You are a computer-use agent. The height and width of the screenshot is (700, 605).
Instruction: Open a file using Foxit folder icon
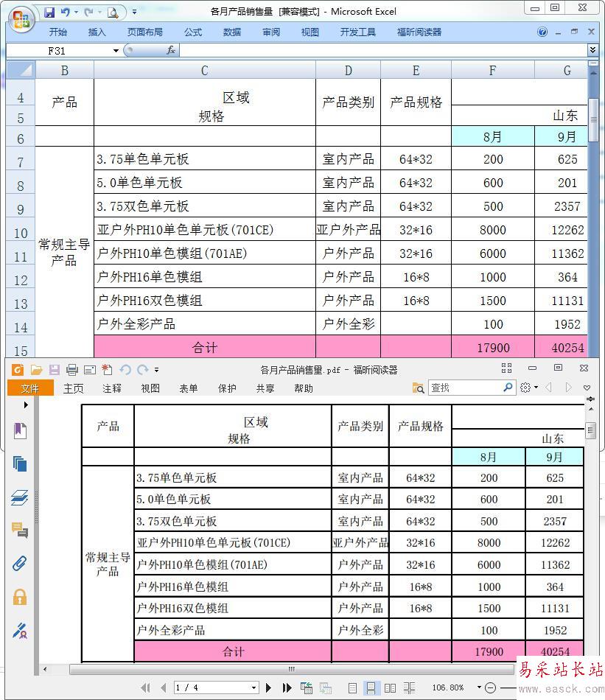pos(36,370)
